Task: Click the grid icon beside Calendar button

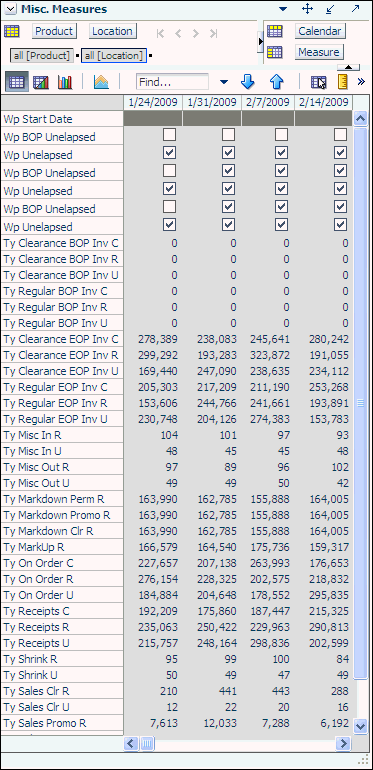Action: (275, 31)
